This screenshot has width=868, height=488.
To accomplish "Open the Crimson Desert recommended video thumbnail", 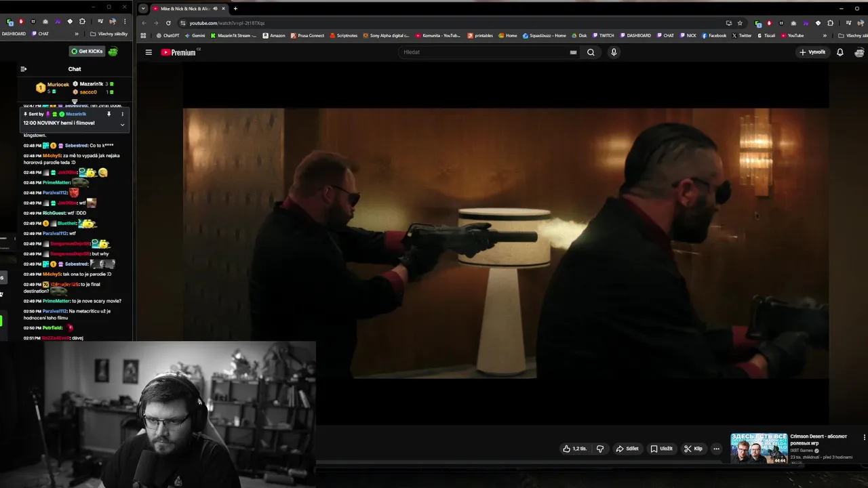I will [759, 448].
